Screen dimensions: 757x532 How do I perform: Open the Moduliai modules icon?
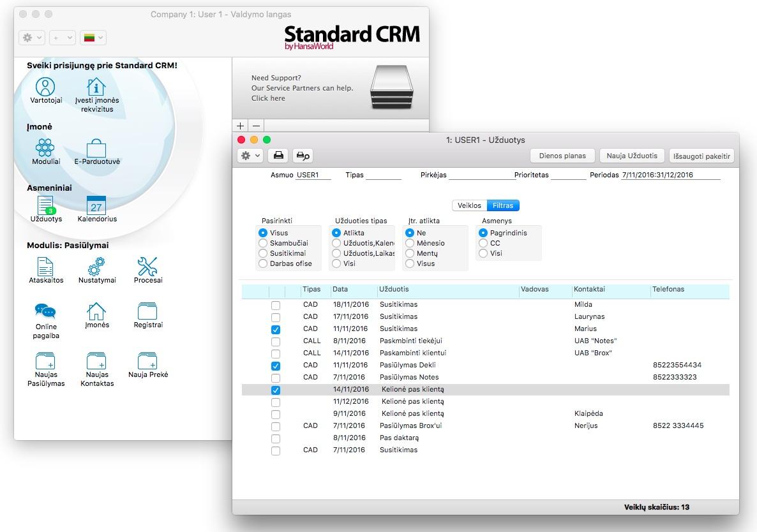click(45, 147)
